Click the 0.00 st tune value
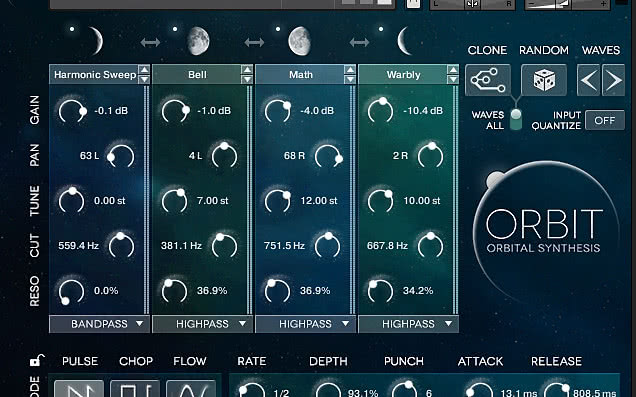Viewport: 636px width, 397px height. [x=110, y=201]
